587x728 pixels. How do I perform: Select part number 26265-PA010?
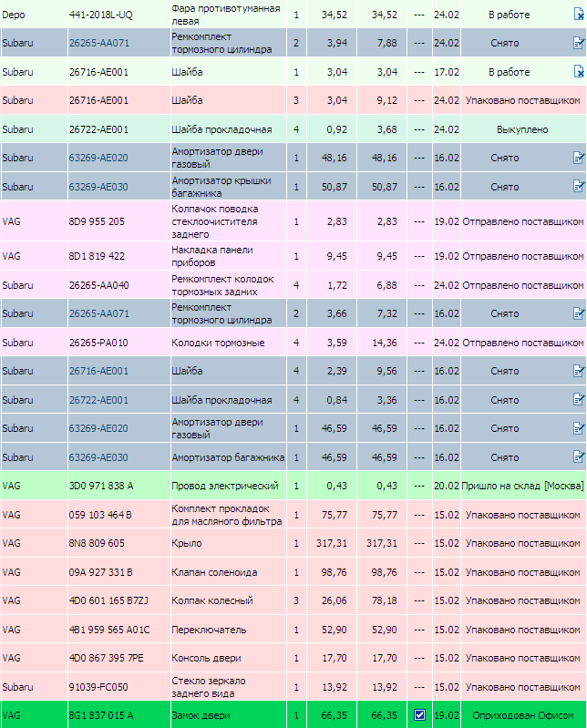click(98, 343)
